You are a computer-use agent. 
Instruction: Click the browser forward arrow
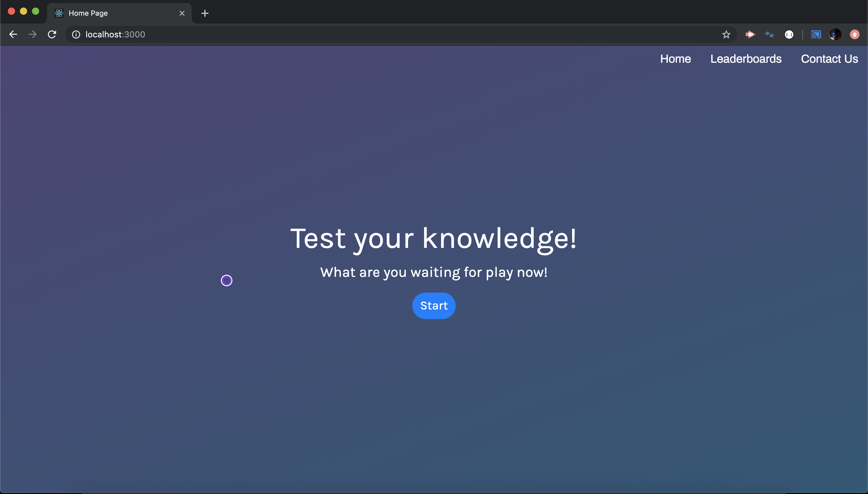(33, 34)
